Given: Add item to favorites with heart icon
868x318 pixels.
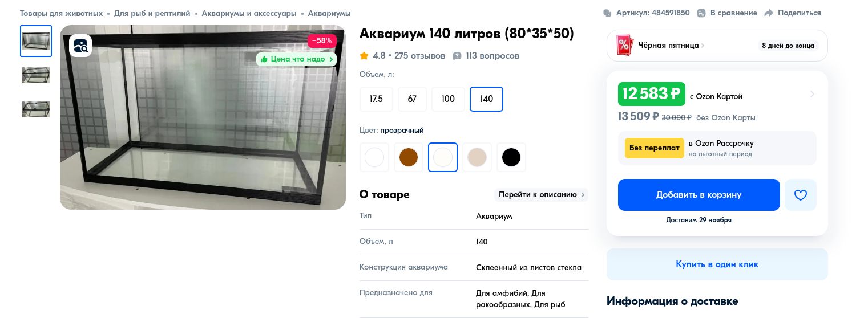Looking at the screenshot, I should point(801,195).
